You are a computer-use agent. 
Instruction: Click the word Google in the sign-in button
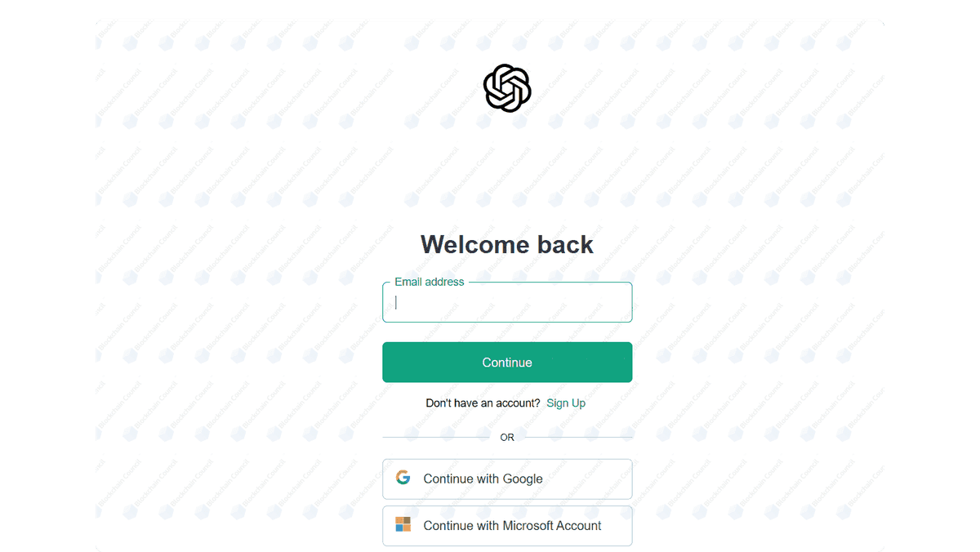[523, 479]
